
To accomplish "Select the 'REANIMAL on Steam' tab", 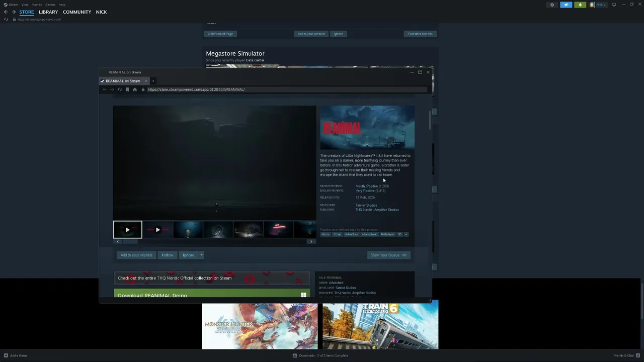I will [124, 81].
